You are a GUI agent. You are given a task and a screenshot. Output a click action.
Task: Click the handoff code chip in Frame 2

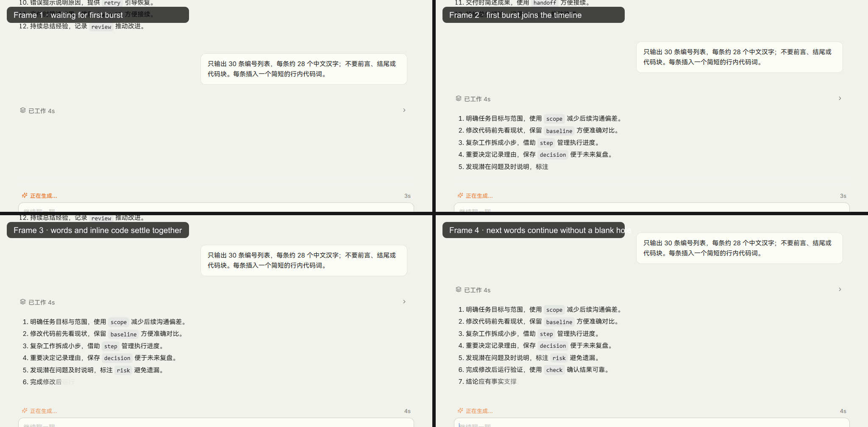point(545,3)
